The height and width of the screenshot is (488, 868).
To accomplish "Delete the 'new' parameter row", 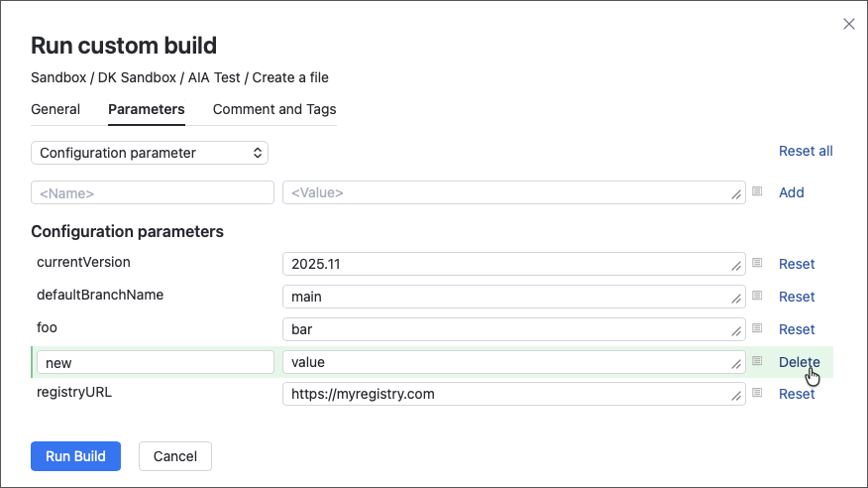I will [800, 362].
